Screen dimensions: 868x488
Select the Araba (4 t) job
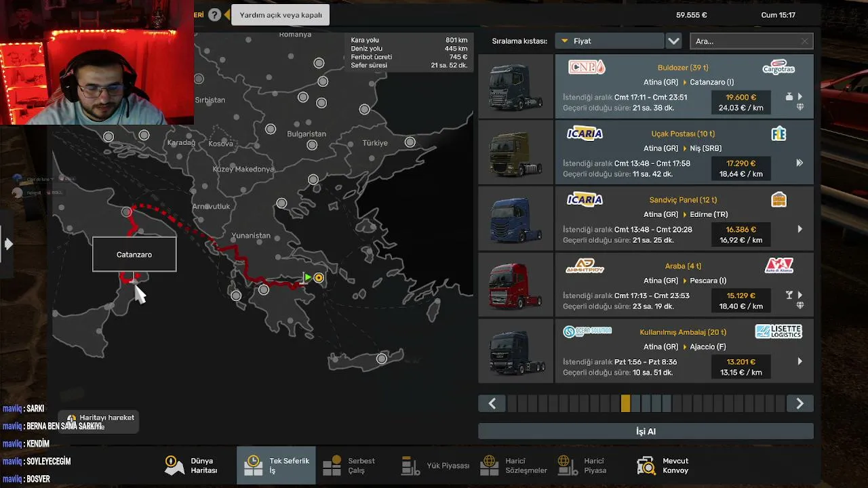pyautogui.click(x=684, y=285)
